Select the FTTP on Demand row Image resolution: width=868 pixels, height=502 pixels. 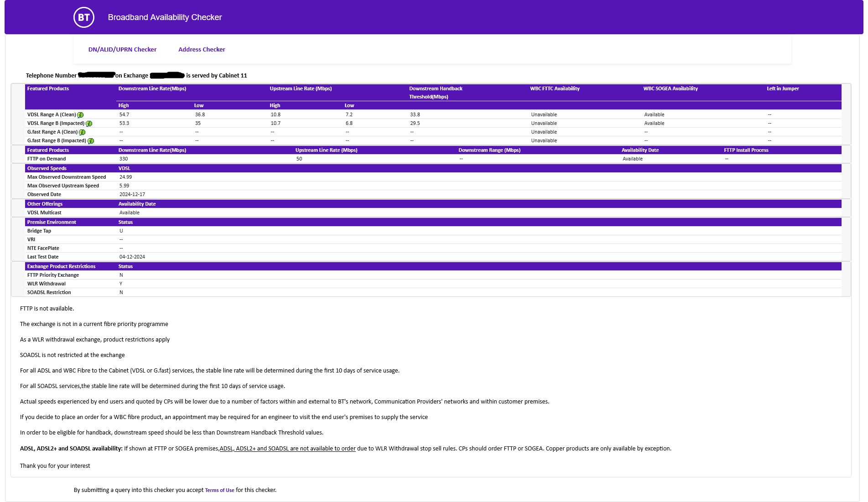[47, 159]
